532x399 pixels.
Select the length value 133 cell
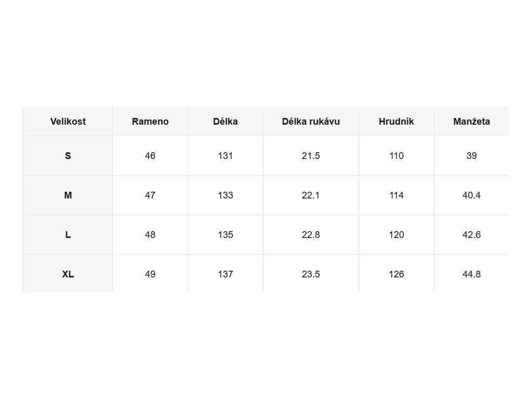pos(225,195)
